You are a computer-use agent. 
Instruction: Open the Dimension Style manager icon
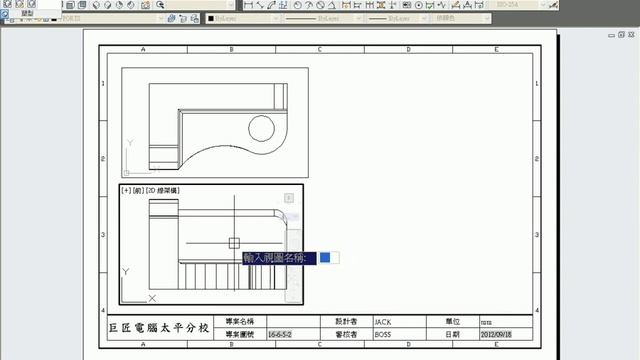[x=553, y=5]
